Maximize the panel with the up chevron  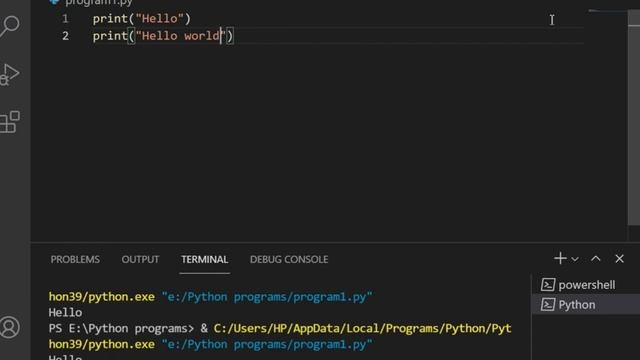(596, 259)
